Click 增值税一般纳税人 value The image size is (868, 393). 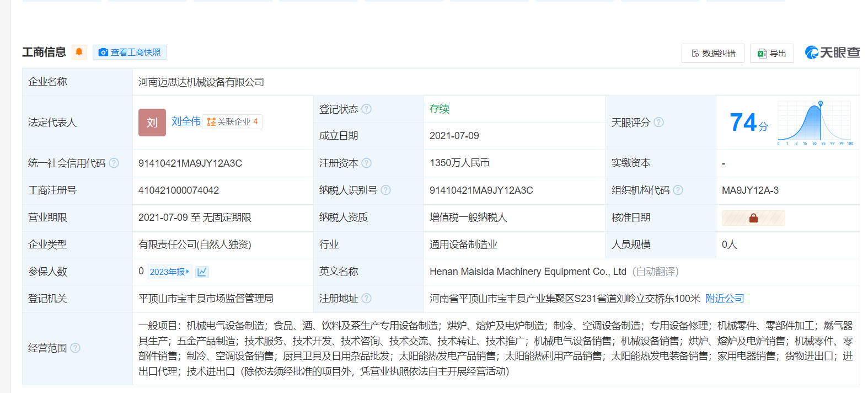click(468, 217)
